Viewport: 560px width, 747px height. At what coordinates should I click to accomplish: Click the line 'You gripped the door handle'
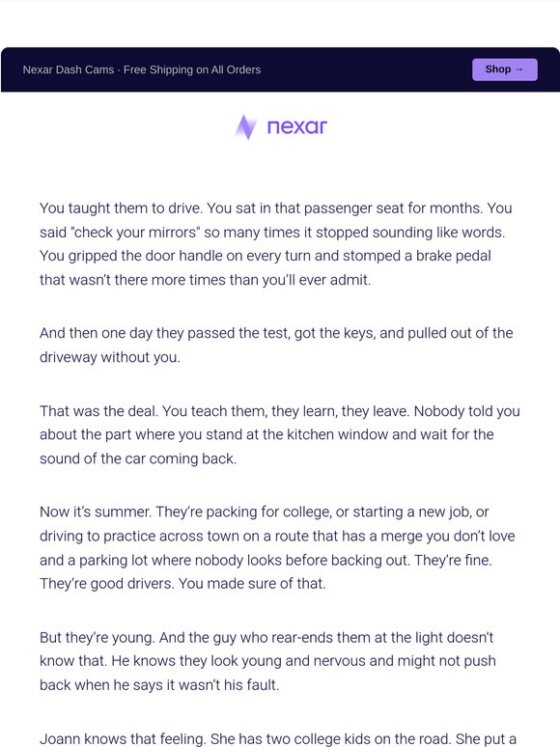(x=265, y=256)
